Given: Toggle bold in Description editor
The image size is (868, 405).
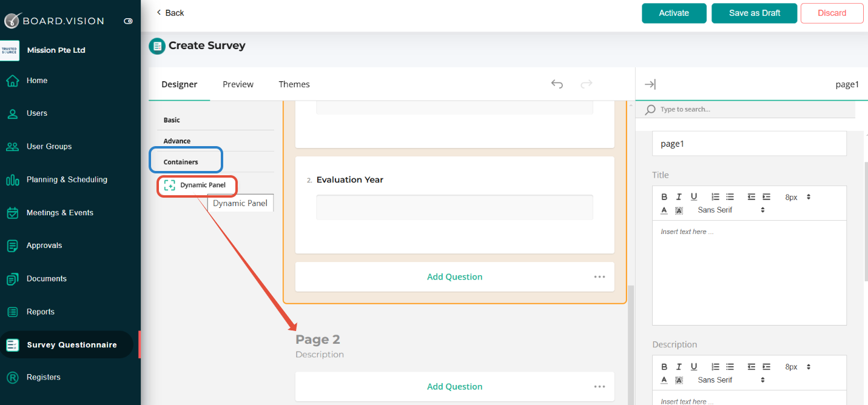Looking at the screenshot, I should pos(664,367).
